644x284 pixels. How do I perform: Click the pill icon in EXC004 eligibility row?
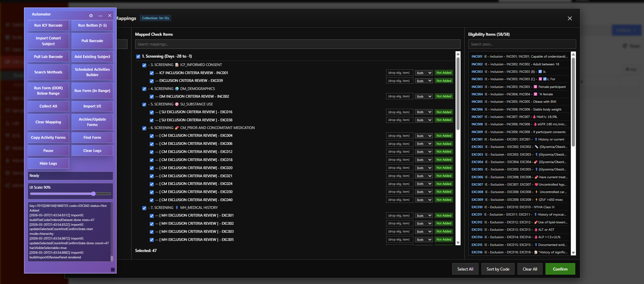tap(536, 162)
